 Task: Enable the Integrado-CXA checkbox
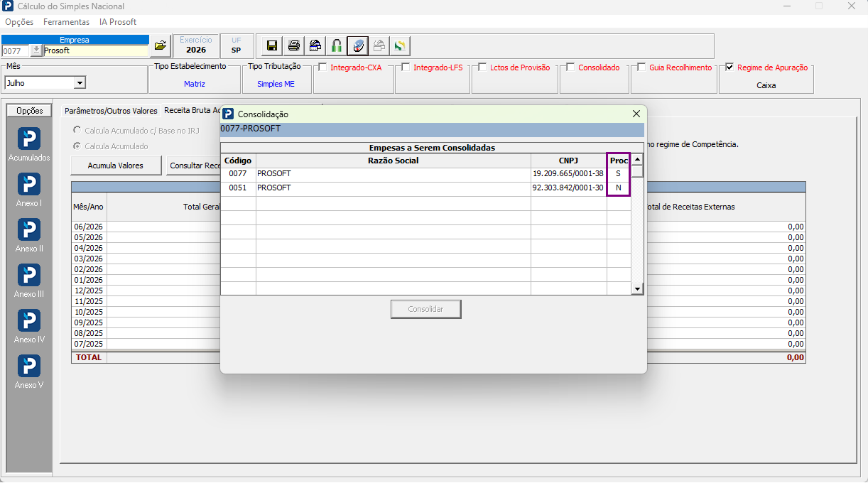coord(323,67)
